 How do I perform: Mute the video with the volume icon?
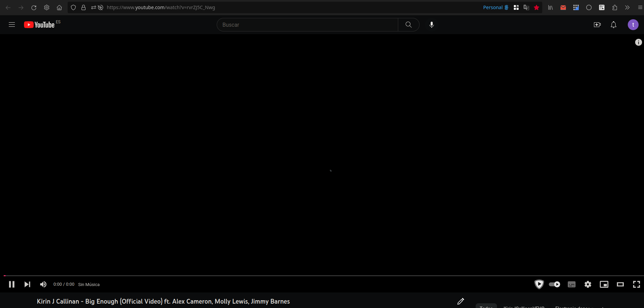click(x=43, y=284)
